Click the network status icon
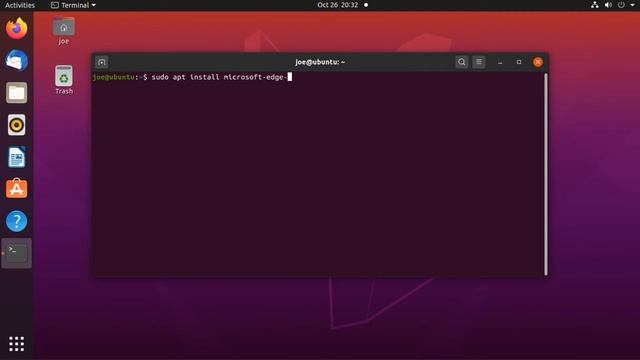 click(595, 5)
